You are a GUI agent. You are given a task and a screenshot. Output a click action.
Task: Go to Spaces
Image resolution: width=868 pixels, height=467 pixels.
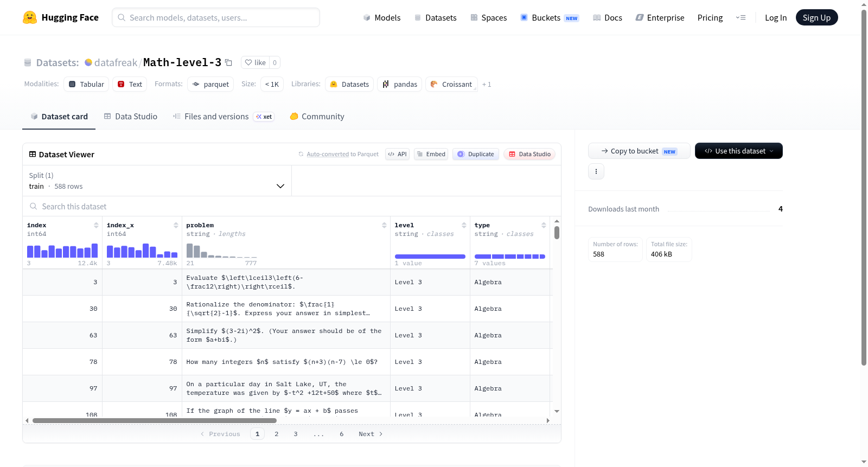489,17
